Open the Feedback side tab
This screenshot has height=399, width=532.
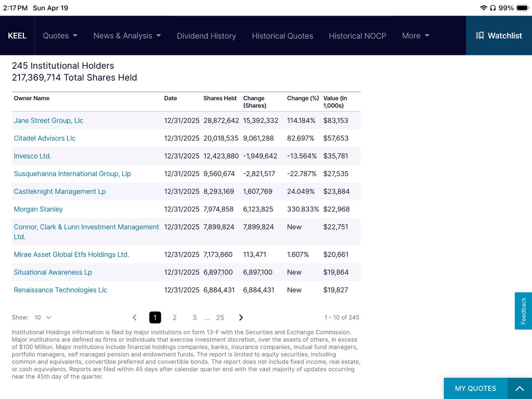[x=523, y=311]
